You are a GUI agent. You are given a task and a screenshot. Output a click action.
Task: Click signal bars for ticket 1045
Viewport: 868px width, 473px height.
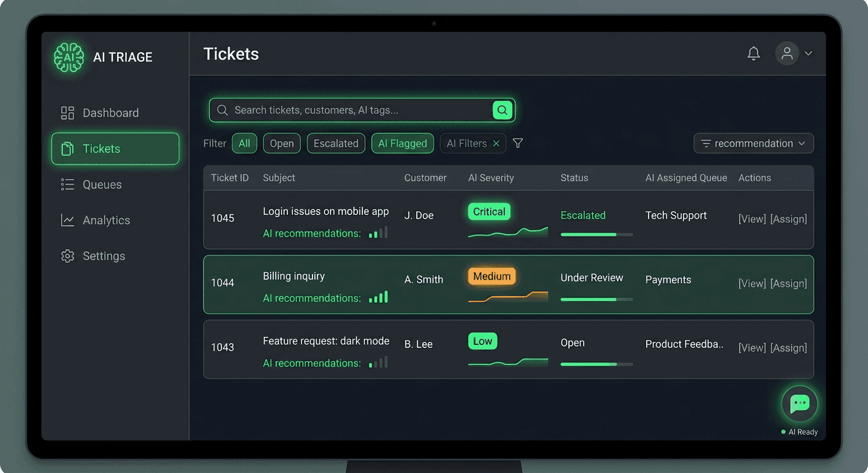coord(379,233)
